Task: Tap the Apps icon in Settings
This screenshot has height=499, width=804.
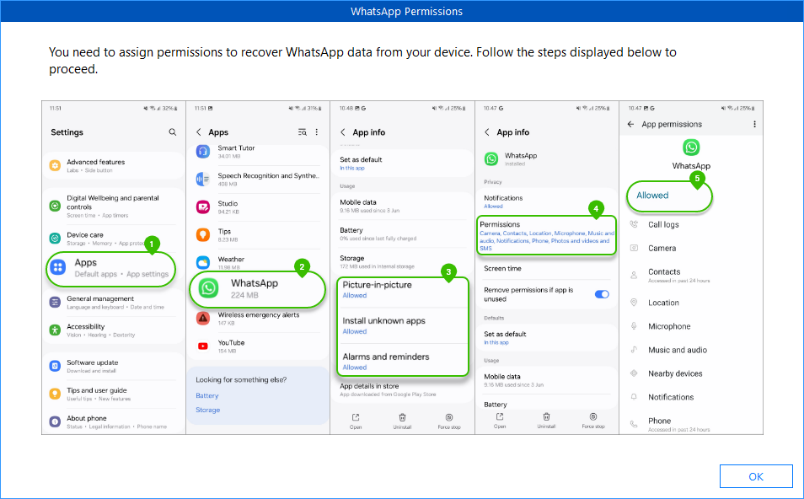Action: 58,268
